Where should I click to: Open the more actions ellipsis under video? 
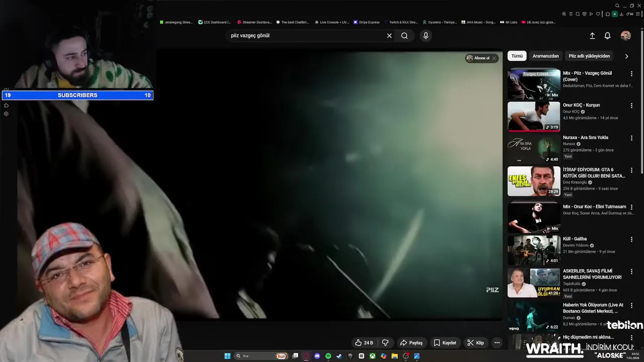point(497,343)
